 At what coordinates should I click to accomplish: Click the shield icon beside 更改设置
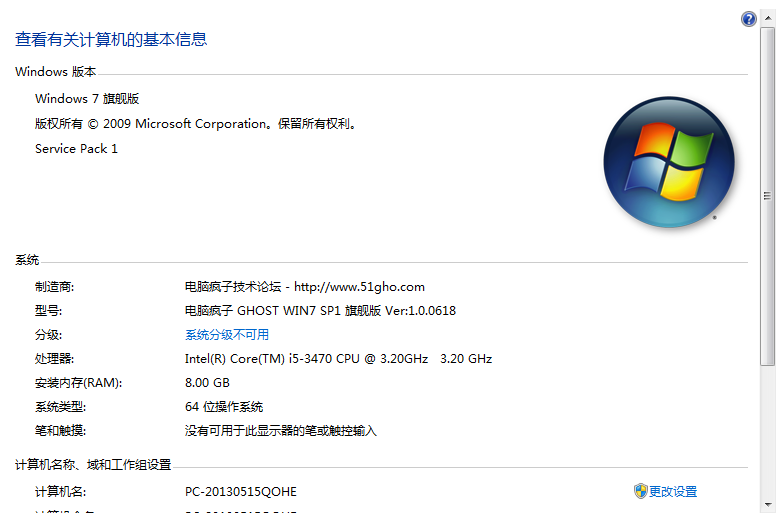640,491
